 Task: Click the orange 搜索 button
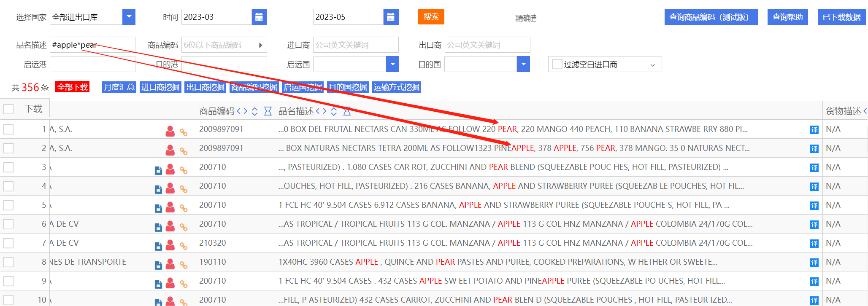pos(431,17)
